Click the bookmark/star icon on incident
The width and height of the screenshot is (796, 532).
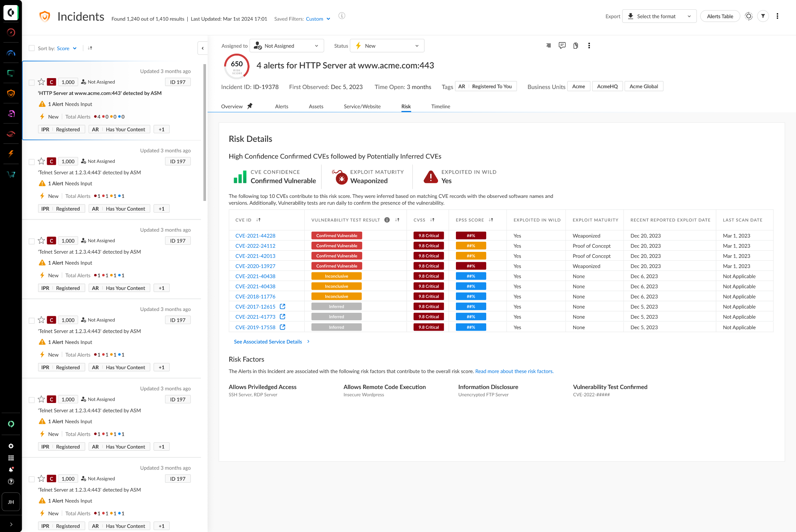pyautogui.click(x=42, y=82)
